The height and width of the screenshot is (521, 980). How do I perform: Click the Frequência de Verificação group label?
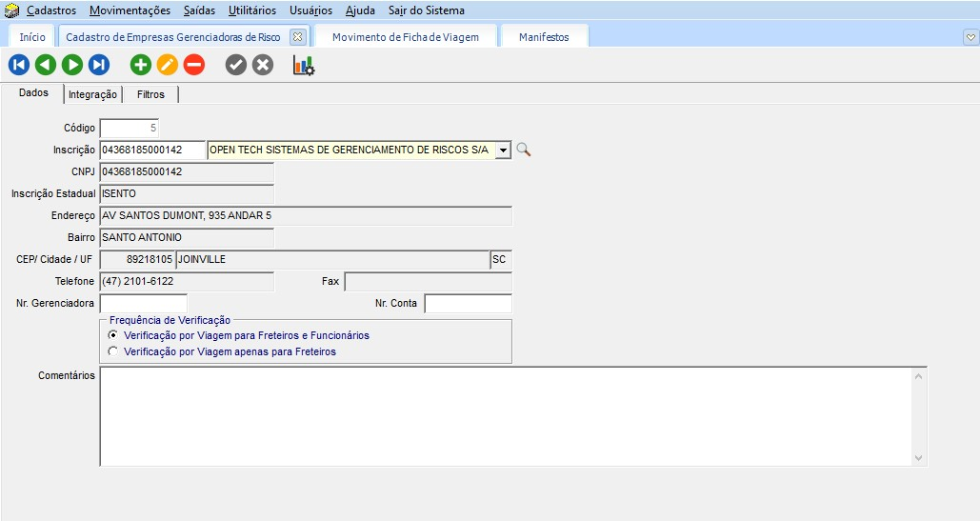[170, 320]
